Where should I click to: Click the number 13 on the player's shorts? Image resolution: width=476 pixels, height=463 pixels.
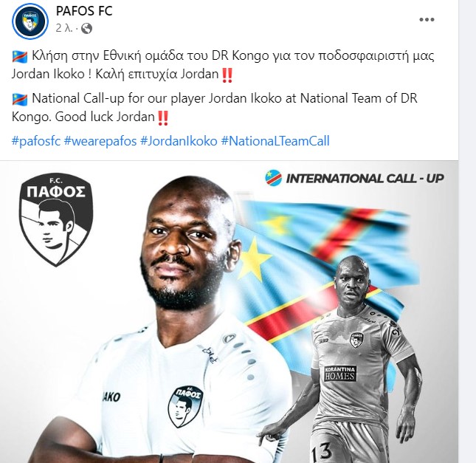click(322, 453)
